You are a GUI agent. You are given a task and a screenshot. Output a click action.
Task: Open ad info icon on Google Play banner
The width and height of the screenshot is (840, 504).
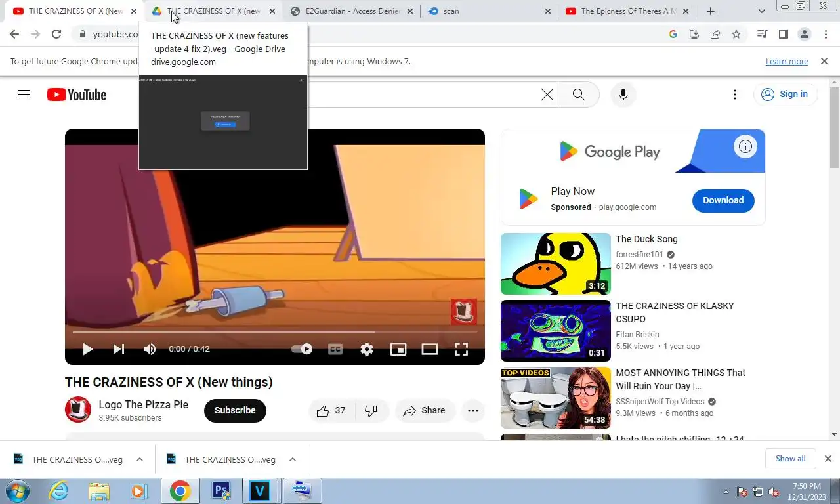tap(745, 146)
